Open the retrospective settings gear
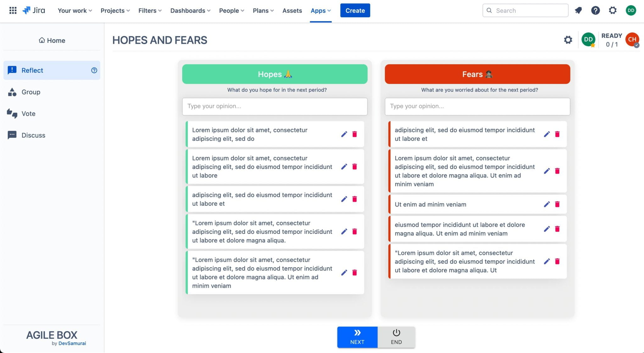 coord(568,40)
